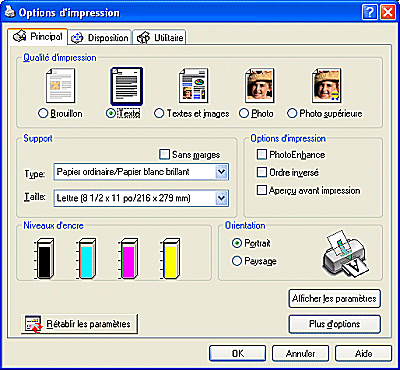Open the Utilitaire tab

click(x=160, y=38)
